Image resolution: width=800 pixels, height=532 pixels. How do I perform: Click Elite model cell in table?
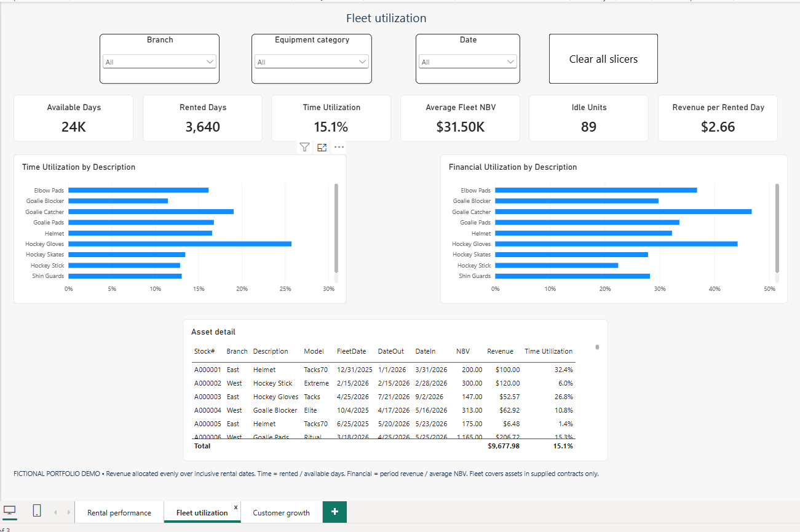click(x=309, y=410)
